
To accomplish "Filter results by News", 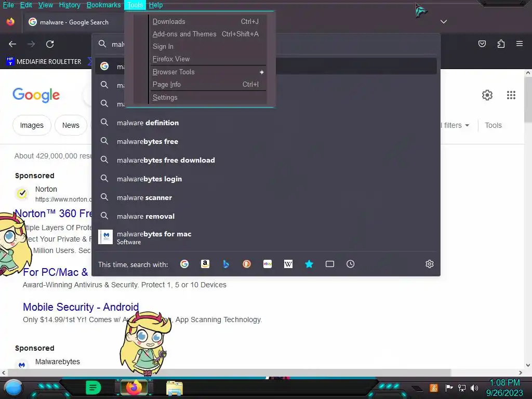I will point(71,125).
